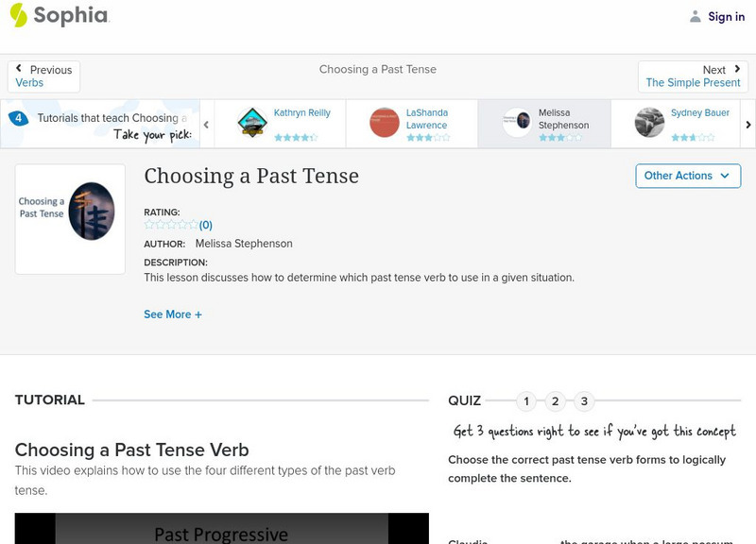Jump to the QUIZ section
This screenshot has height=544, width=756.
(463, 399)
